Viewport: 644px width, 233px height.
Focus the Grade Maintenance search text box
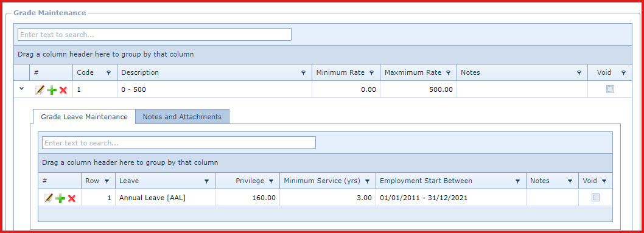click(x=155, y=35)
